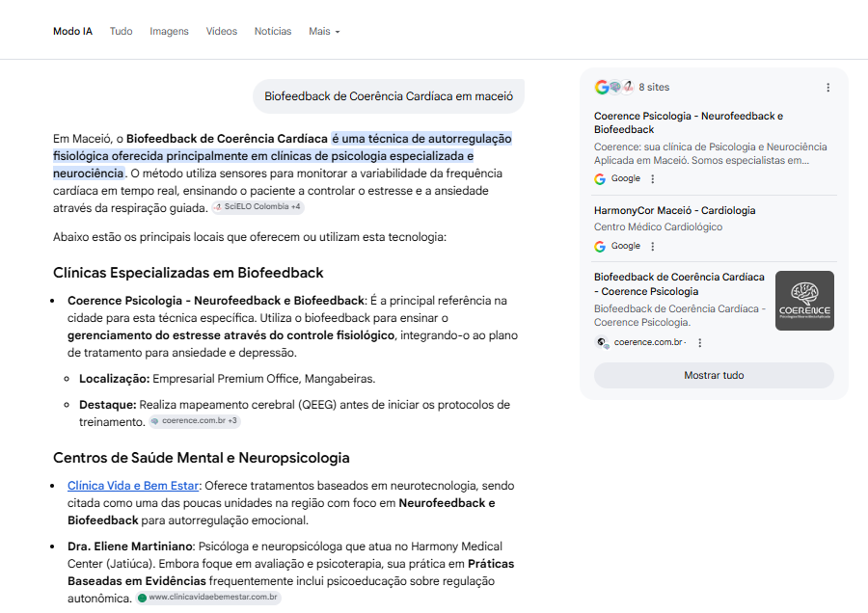Click the search query bubble about Biofeedback
Image resolution: width=868 pixels, height=613 pixels.
389,96
